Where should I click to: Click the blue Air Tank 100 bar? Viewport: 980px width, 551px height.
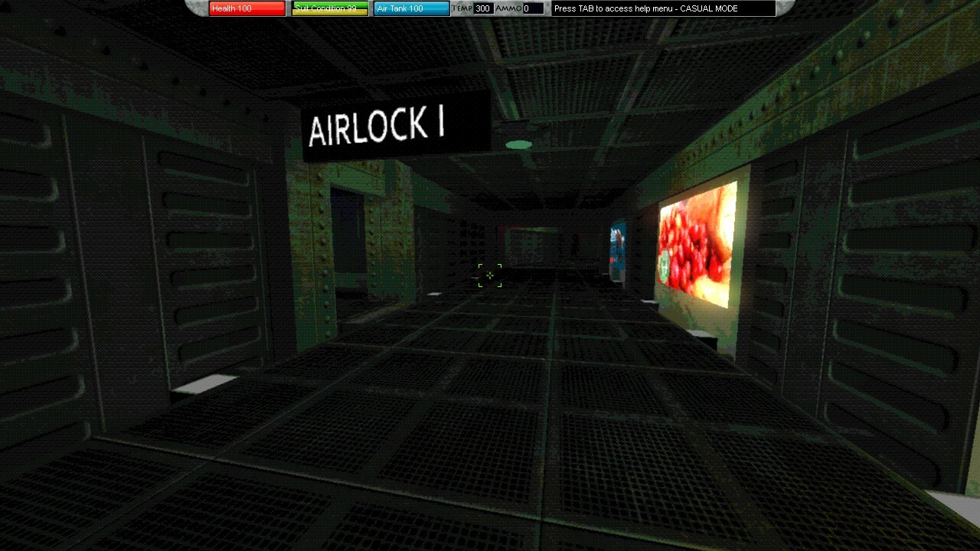coord(412,8)
